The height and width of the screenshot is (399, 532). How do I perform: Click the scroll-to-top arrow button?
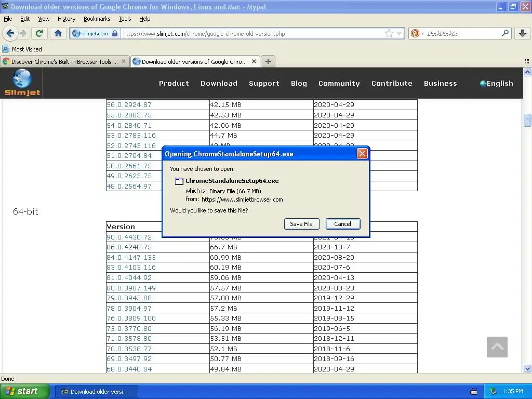(x=497, y=347)
